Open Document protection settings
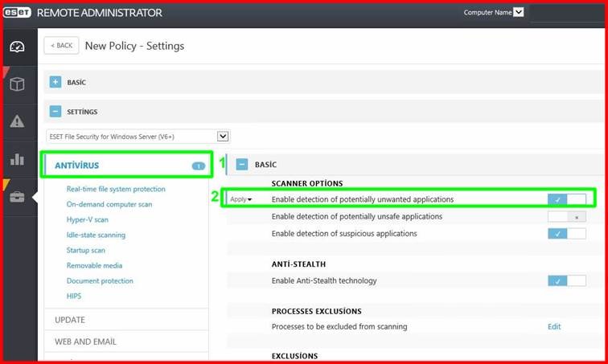This screenshot has height=364, width=608. (100, 280)
